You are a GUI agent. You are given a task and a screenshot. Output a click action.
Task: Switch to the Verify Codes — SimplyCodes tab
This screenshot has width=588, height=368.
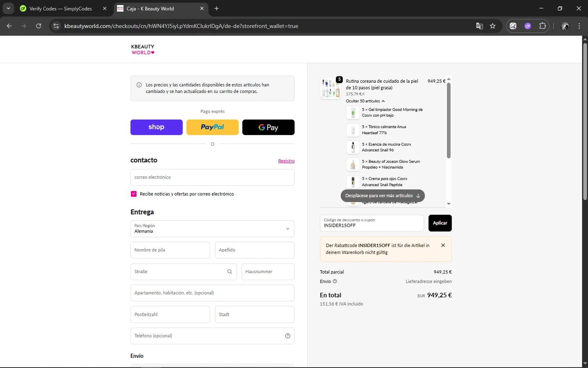click(61, 8)
